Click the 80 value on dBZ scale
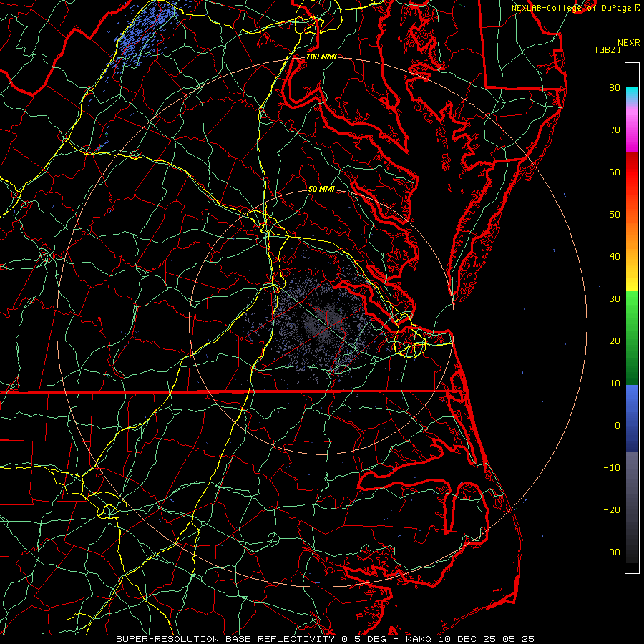Image resolution: width=644 pixels, height=644 pixels. click(x=614, y=88)
